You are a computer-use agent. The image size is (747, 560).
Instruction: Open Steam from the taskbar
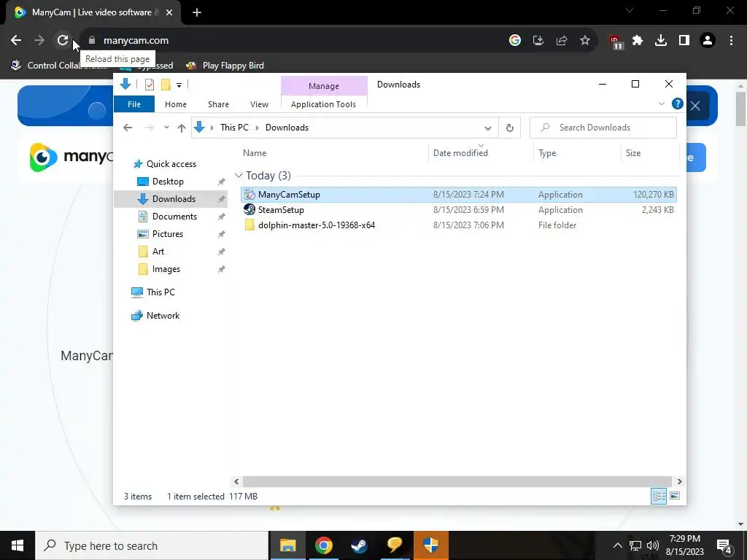(359, 545)
